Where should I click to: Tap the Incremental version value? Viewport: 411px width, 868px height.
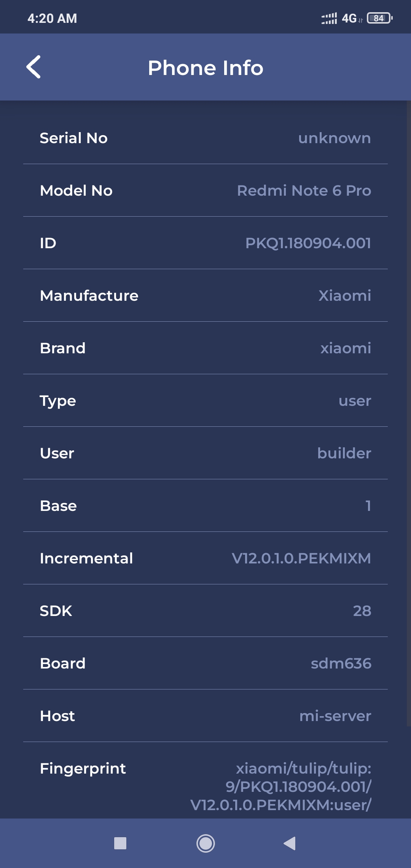click(x=301, y=558)
